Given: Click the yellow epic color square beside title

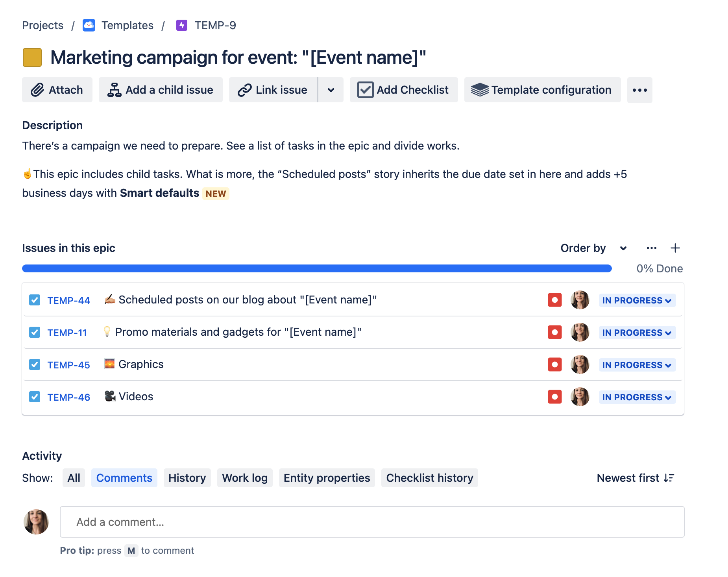Looking at the screenshot, I should (x=32, y=57).
